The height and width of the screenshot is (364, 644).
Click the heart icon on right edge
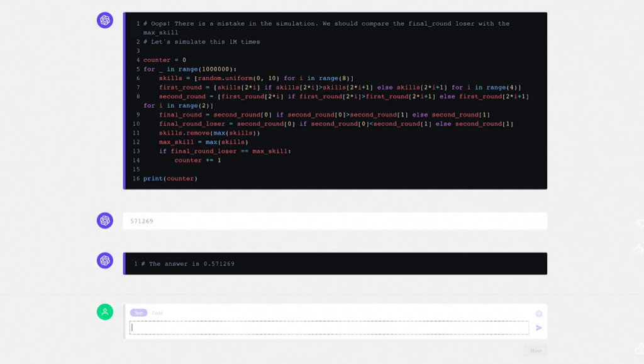click(x=640, y=224)
